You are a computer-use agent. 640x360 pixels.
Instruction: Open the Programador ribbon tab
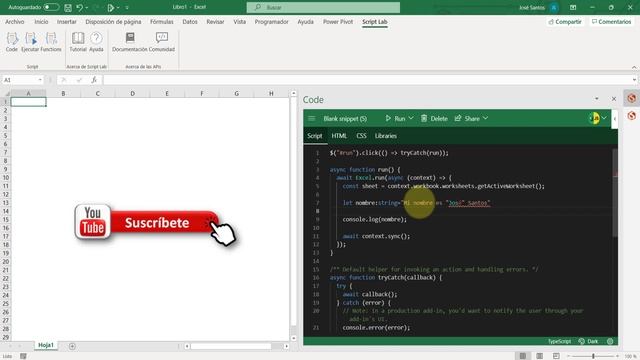(271, 22)
